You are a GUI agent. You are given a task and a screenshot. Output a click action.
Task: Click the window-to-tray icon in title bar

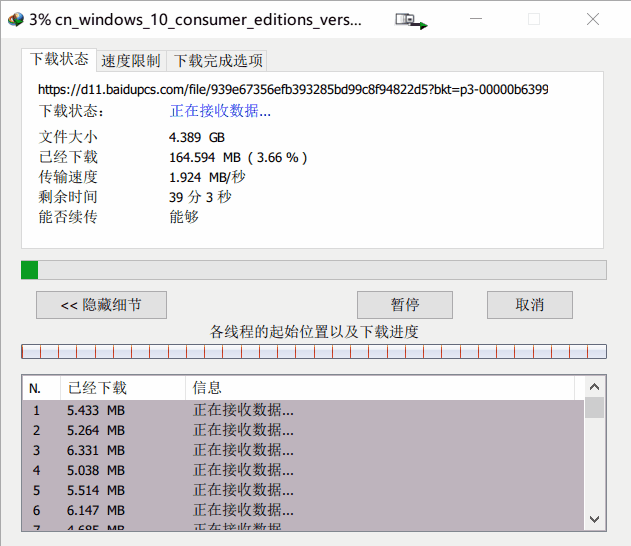pyautogui.click(x=410, y=20)
